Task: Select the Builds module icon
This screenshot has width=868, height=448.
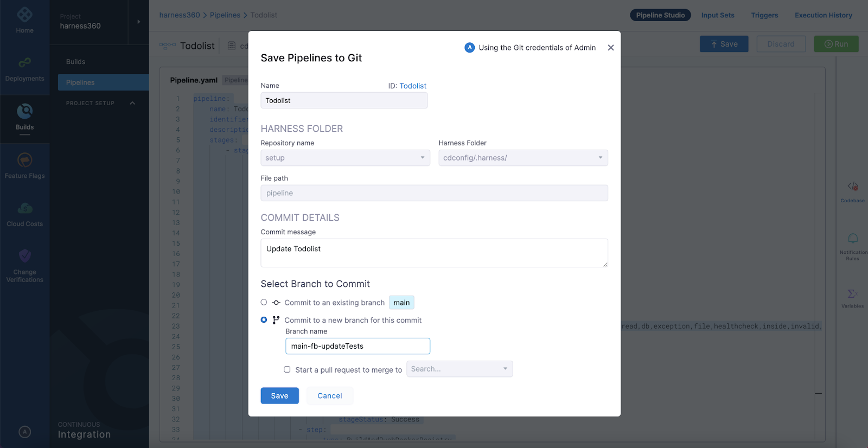Action: point(24,111)
